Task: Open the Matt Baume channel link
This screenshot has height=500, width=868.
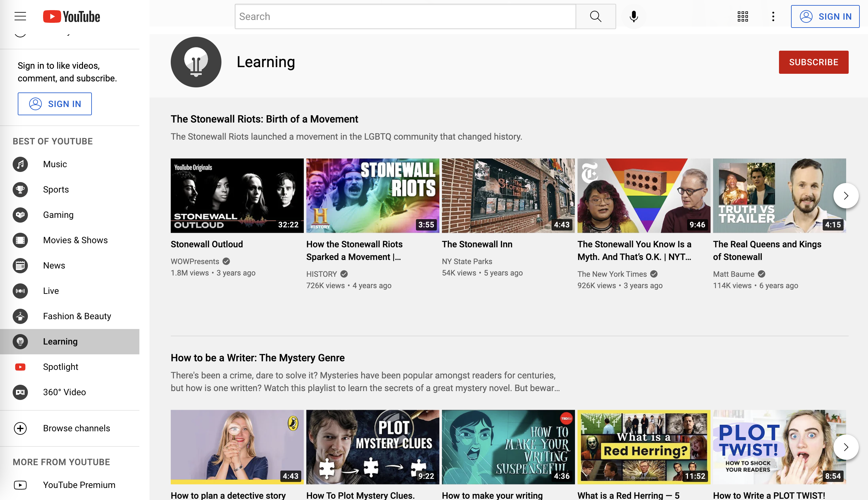Action: 733,274
